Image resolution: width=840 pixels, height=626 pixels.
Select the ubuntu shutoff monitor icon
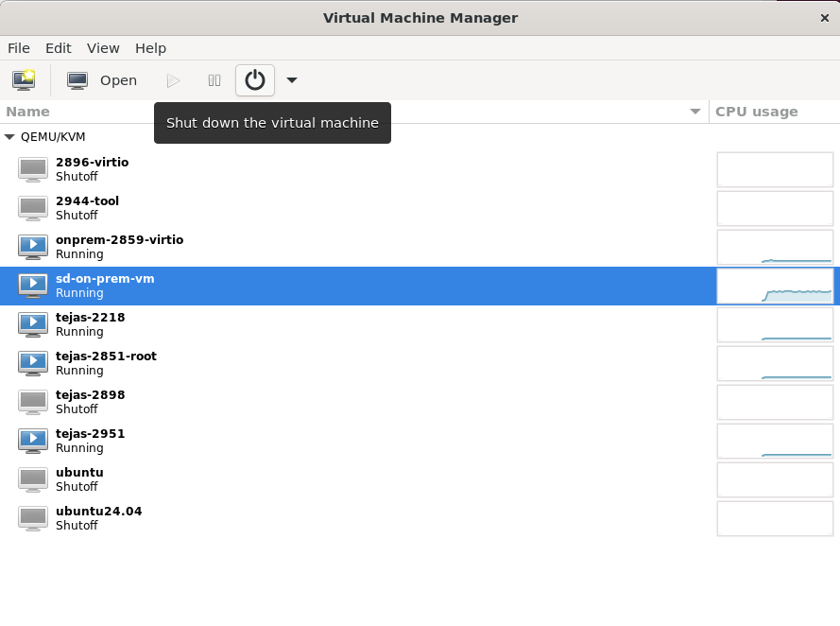tap(33, 479)
